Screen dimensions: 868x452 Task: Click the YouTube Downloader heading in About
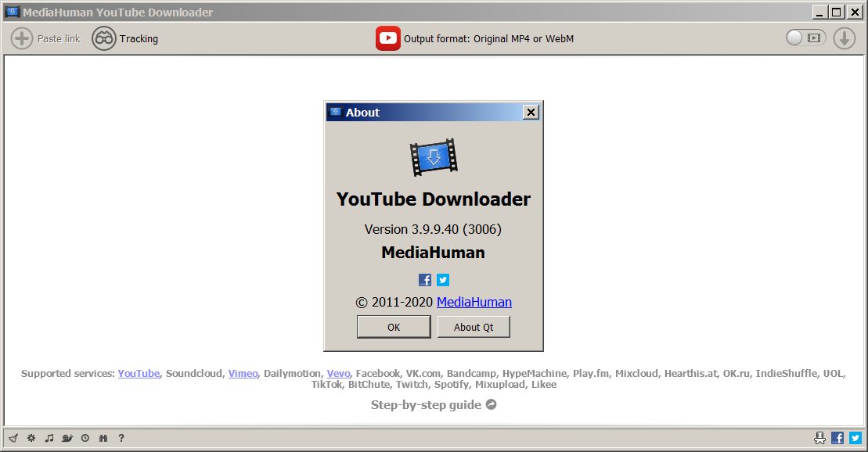[x=434, y=199]
